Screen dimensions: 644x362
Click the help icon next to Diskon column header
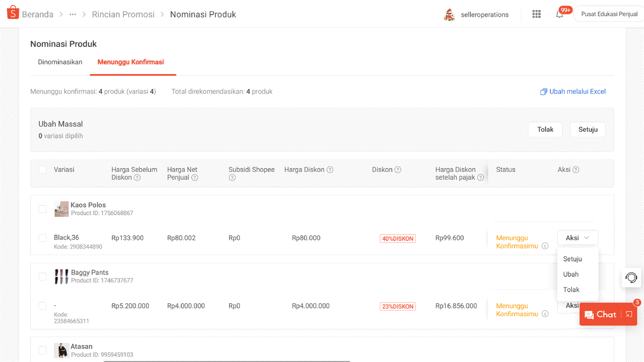tap(397, 169)
